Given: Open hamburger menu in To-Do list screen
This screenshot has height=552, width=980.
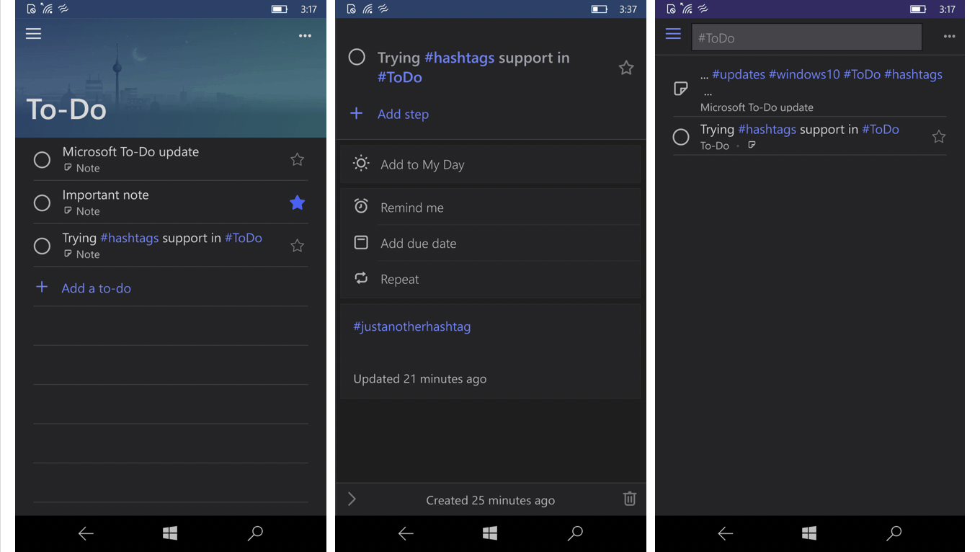Looking at the screenshot, I should (33, 34).
